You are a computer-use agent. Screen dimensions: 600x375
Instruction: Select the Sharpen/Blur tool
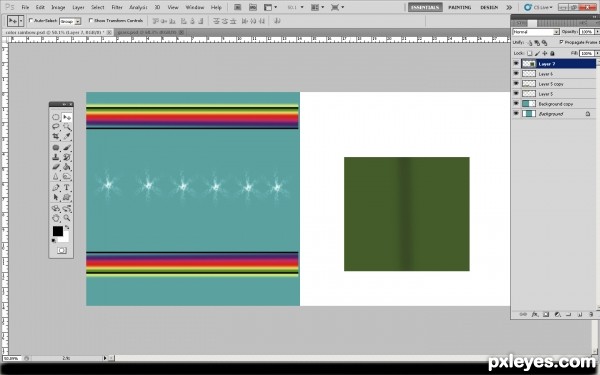pos(56,176)
